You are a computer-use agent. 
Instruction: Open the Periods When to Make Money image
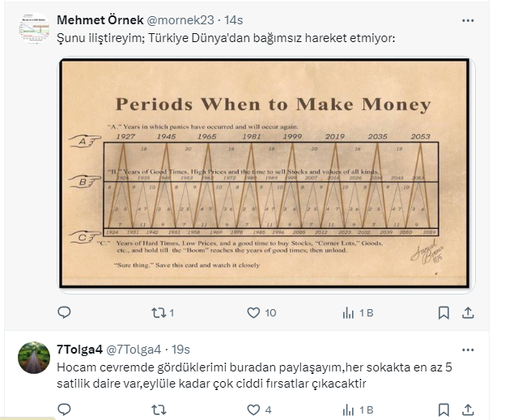(264, 172)
